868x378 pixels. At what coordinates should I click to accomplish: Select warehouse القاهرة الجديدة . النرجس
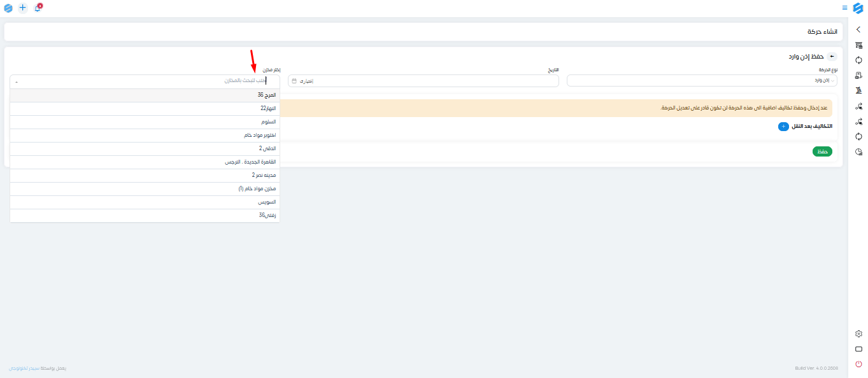pos(145,162)
